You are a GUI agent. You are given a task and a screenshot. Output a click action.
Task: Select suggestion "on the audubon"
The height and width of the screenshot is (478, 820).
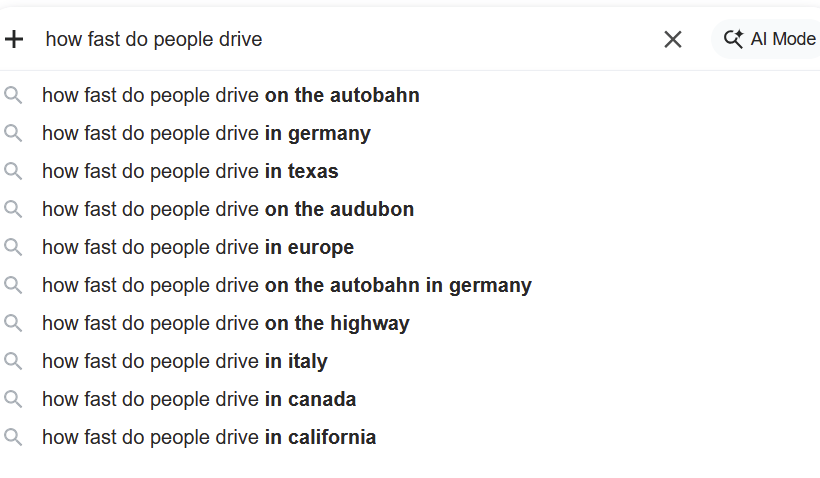click(228, 210)
